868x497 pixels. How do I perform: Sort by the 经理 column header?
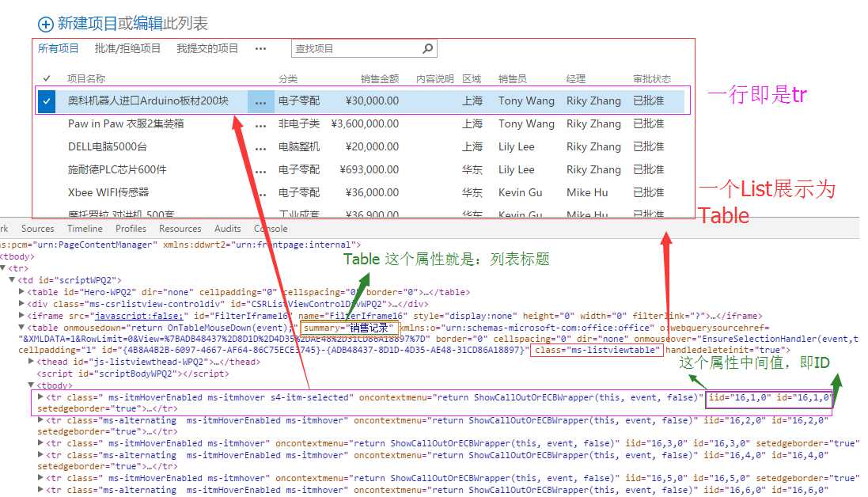click(x=576, y=79)
